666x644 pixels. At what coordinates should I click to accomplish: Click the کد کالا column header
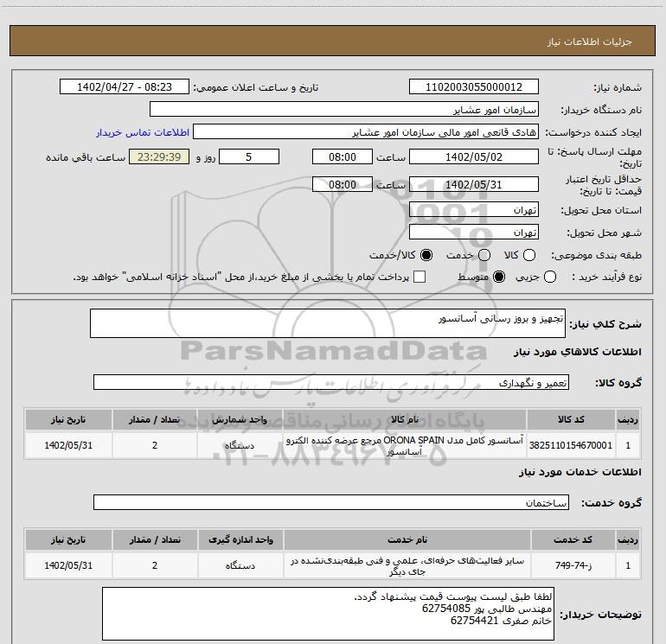click(x=571, y=419)
